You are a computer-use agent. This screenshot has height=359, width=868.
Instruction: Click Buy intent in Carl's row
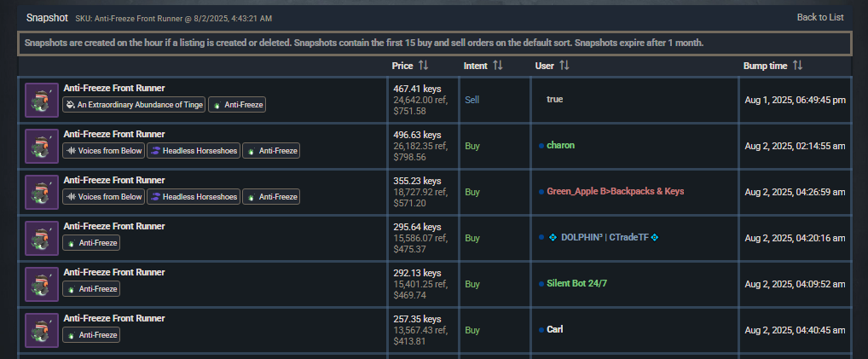[x=472, y=330]
